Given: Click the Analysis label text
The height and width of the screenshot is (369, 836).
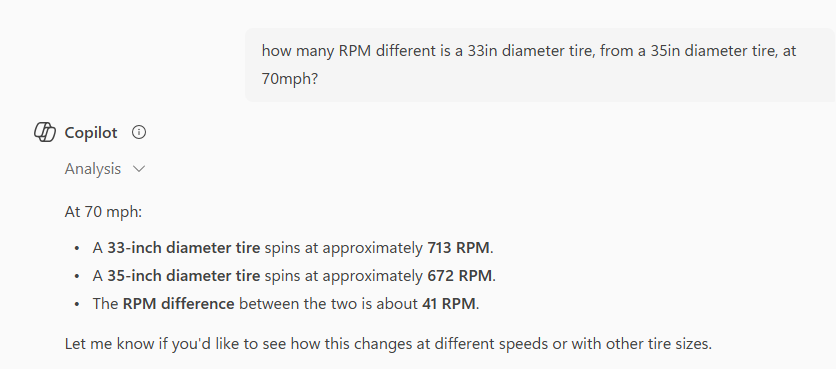Looking at the screenshot, I should (x=93, y=169).
